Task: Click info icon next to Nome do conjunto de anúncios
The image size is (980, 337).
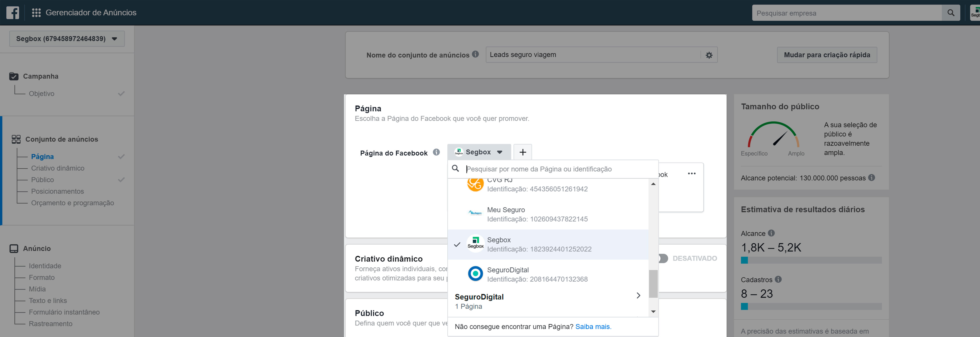Action: (475, 54)
